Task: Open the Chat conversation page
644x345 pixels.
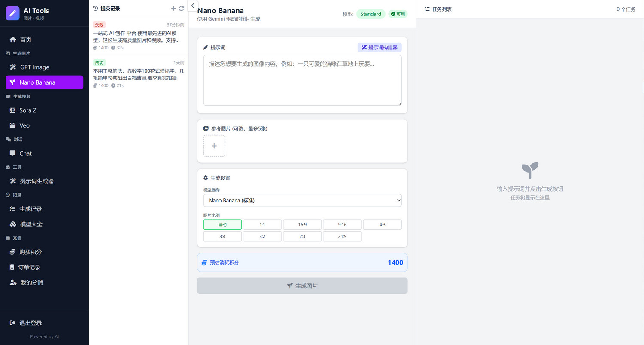Action: [x=26, y=153]
